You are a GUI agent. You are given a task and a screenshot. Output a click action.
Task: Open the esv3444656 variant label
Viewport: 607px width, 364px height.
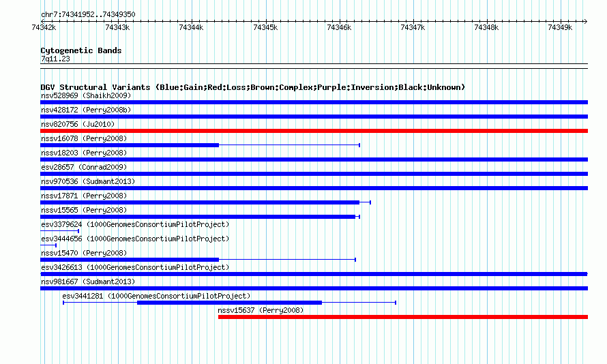tap(135, 239)
